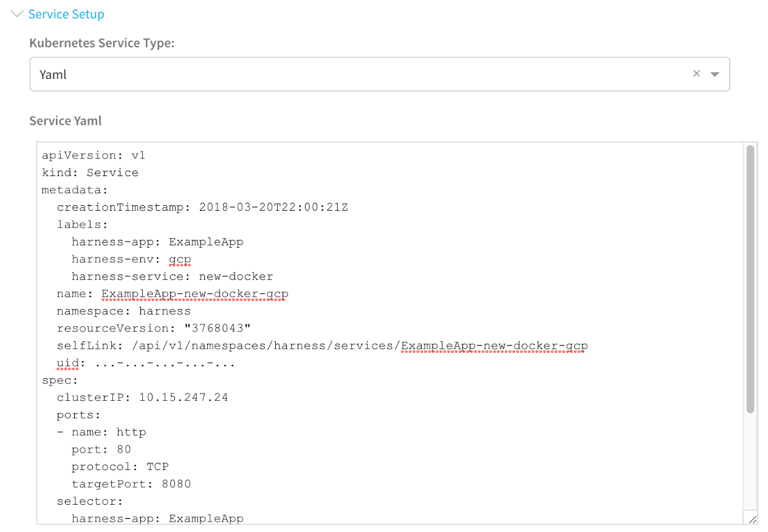Image resolution: width=768 pixels, height=532 pixels.
Task: Click the 'clusterIP: 10.15.247.24' line
Action: (143, 398)
